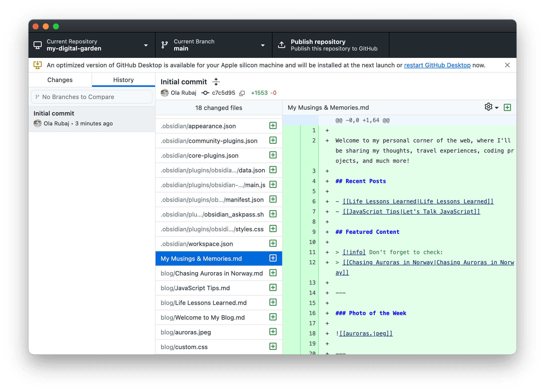
Task: Click the diff hunk header @@ -0,0 +1,64 @@
Action: tap(362, 120)
